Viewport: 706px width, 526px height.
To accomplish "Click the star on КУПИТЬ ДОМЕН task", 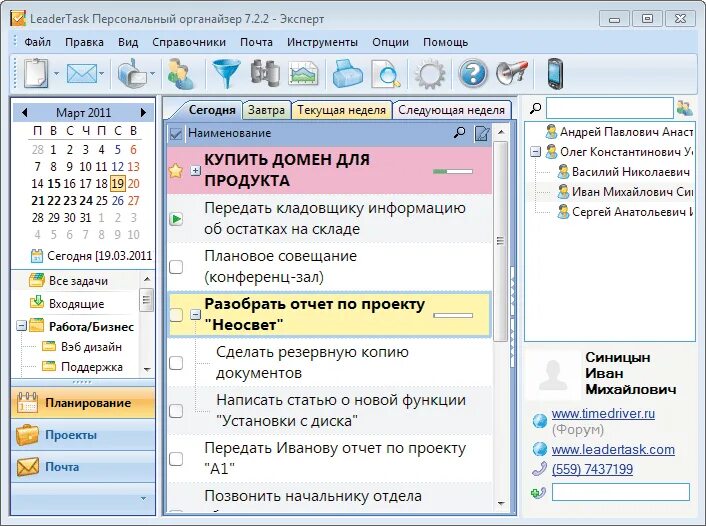I will point(176,171).
